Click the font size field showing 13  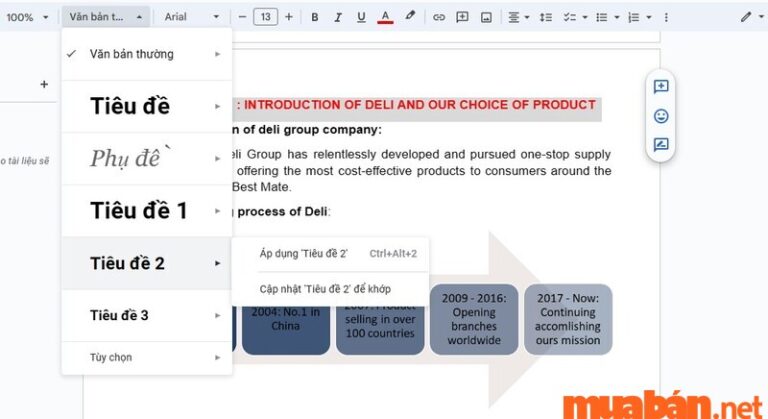point(265,17)
